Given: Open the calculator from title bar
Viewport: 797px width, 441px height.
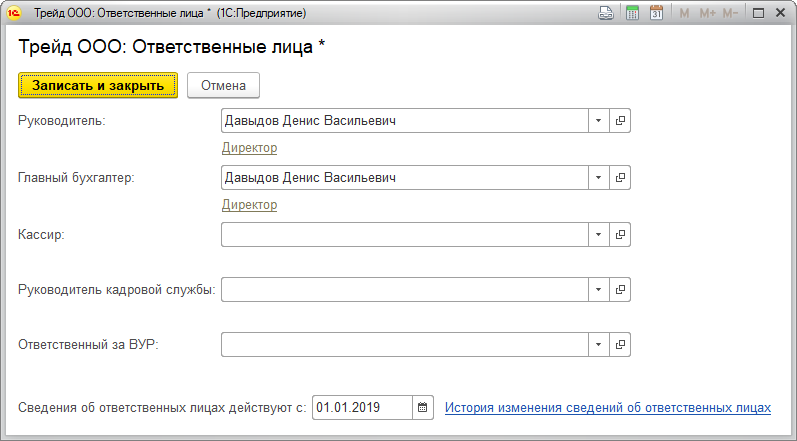Looking at the screenshot, I should 632,13.
